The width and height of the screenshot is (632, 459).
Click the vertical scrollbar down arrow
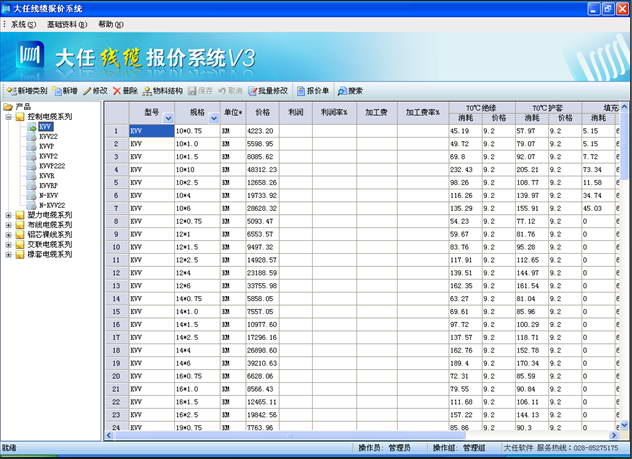pyautogui.click(x=624, y=425)
